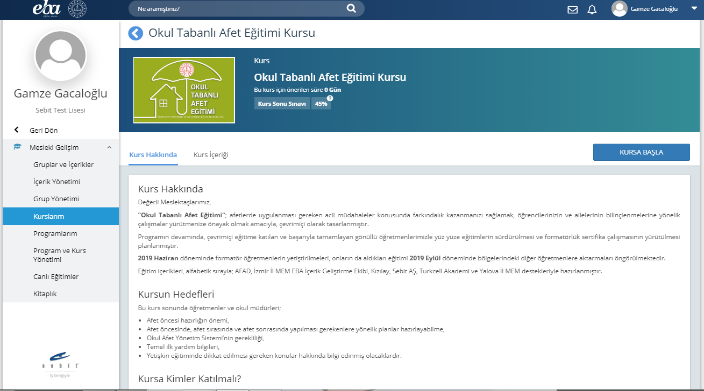The height and width of the screenshot is (391, 704).
Task: Click the Gamze Gacaloğlu name in the header
Action: pyautogui.click(x=654, y=9)
